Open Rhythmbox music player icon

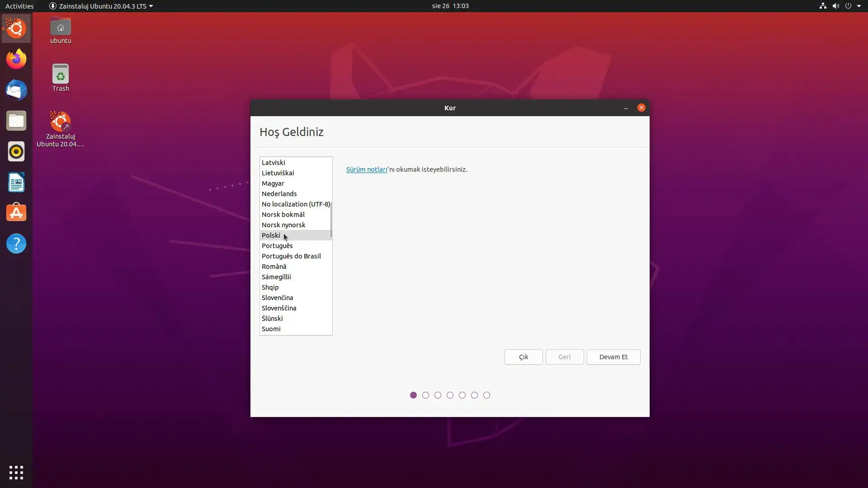point(16,151)
